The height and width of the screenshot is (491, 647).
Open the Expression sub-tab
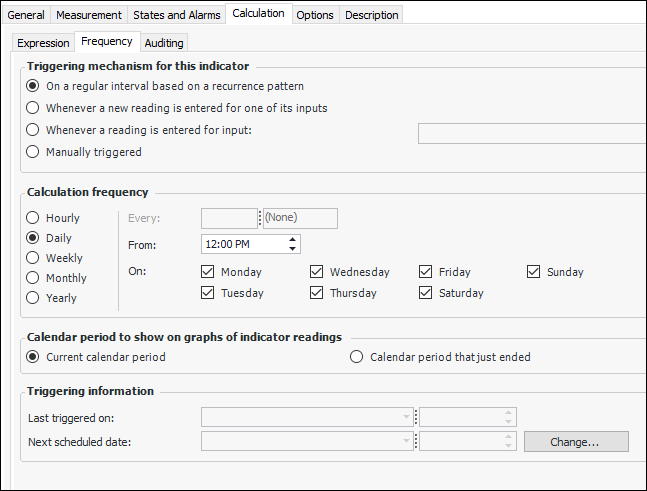pos(43,43)
